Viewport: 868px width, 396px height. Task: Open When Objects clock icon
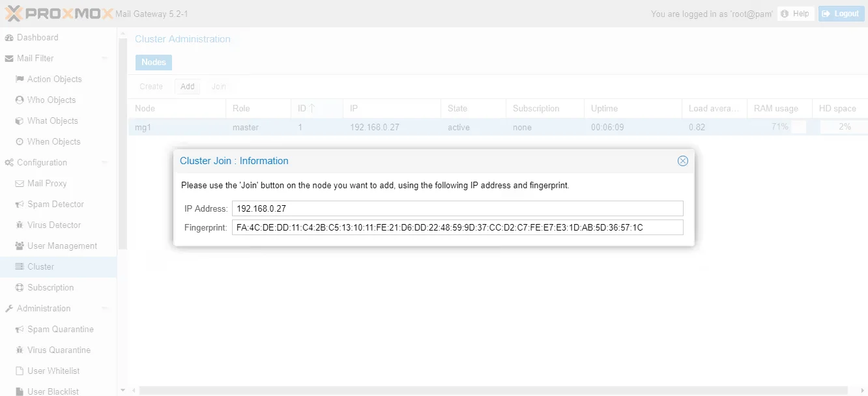(x=20, y=141)
